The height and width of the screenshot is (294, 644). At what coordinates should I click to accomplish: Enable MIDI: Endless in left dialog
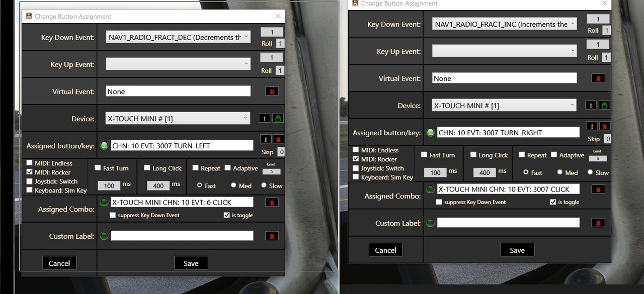coord(30,163)
